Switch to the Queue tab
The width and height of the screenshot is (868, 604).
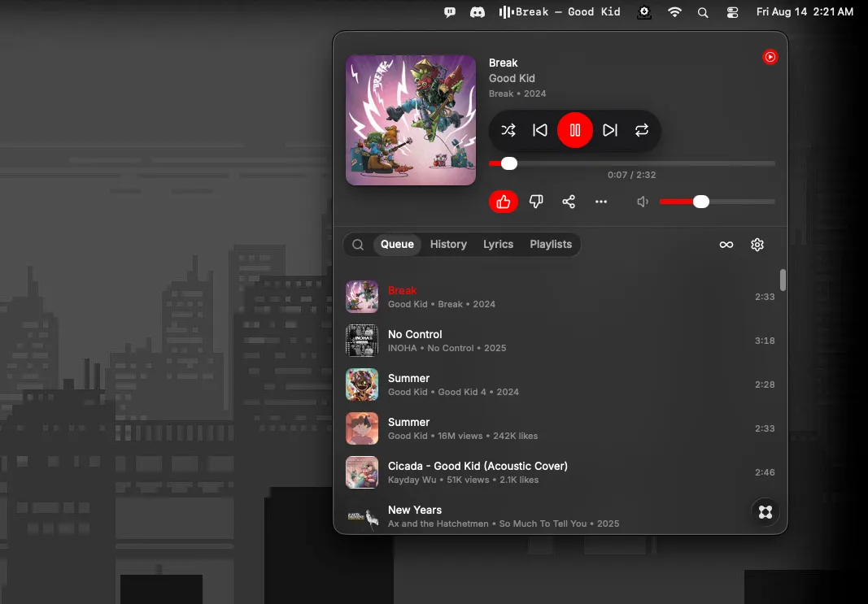397,245
